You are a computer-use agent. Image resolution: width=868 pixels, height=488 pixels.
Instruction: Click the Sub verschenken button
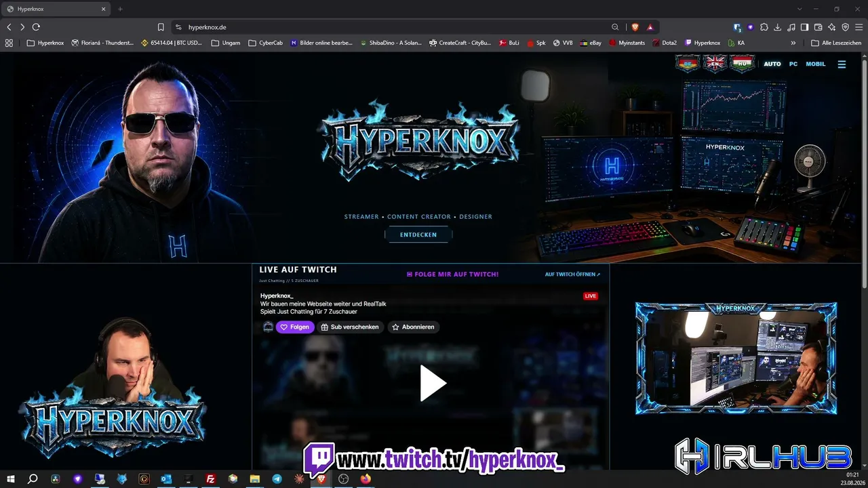(x=349, y=327)
